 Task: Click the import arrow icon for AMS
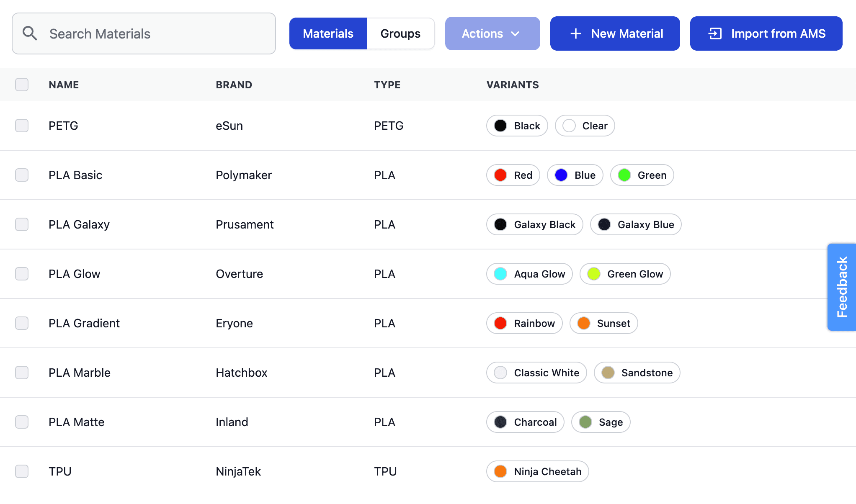tap(715, 33)
